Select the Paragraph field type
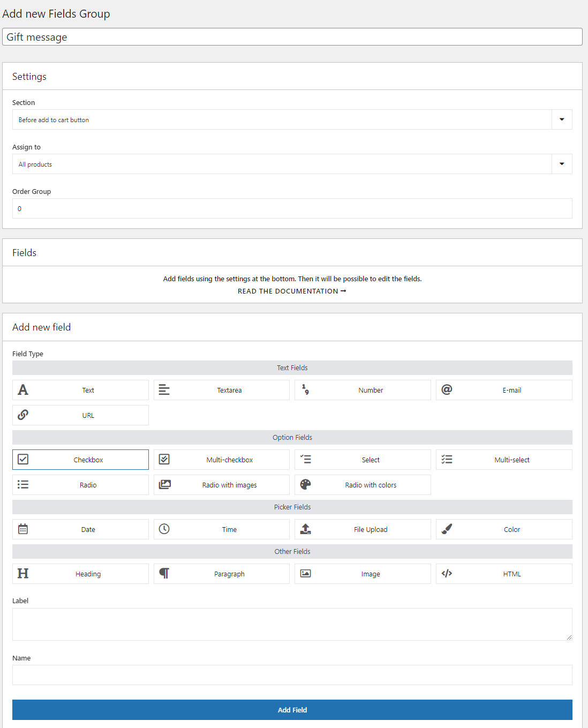Viewport: 588px width, 728px height. (222, 574)
